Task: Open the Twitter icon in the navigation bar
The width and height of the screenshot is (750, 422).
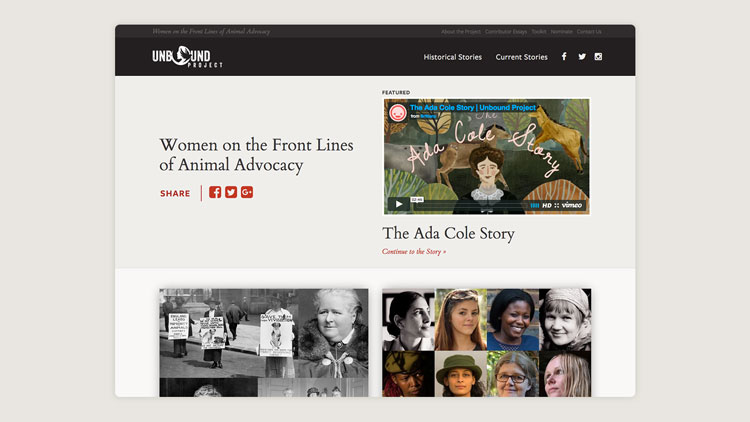Action: coord(582,57)
